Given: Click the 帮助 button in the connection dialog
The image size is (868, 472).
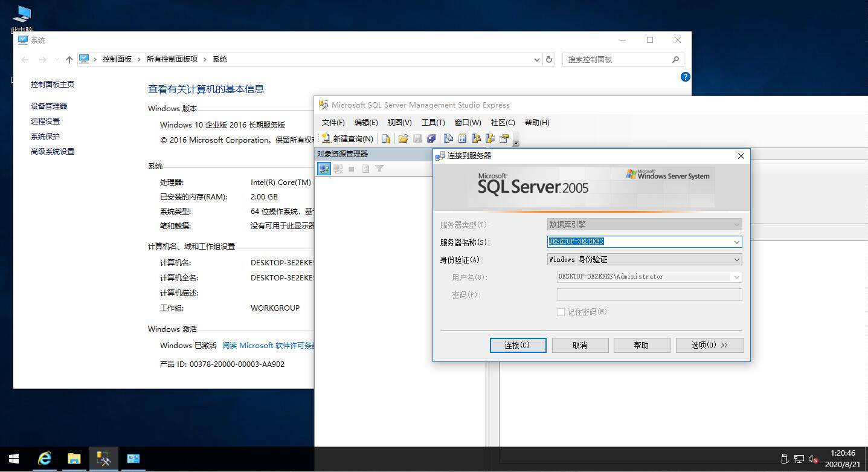Looking at the screenshot, I should [641, 345].
